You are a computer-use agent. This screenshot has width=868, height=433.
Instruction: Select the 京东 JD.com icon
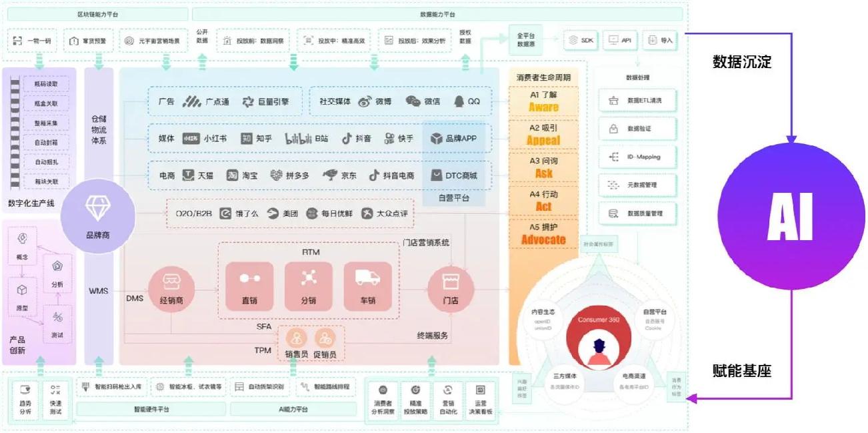coord(331,174)
